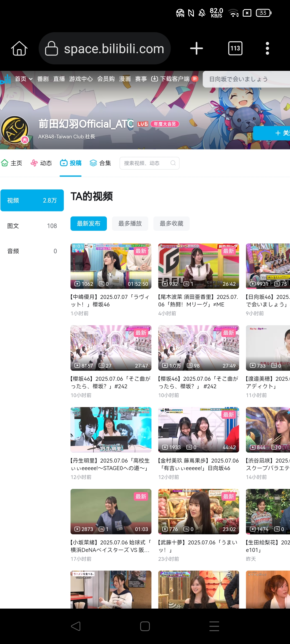Click the title 【丹生明里】高校生ぃぃeeeee!
Screen dimensions: 290x644
pos(110,464)
